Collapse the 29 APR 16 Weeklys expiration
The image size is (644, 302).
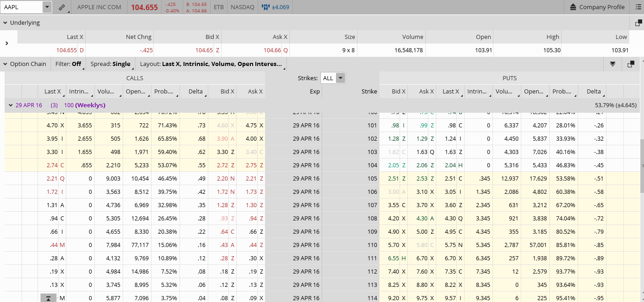(x=11, y=105)
